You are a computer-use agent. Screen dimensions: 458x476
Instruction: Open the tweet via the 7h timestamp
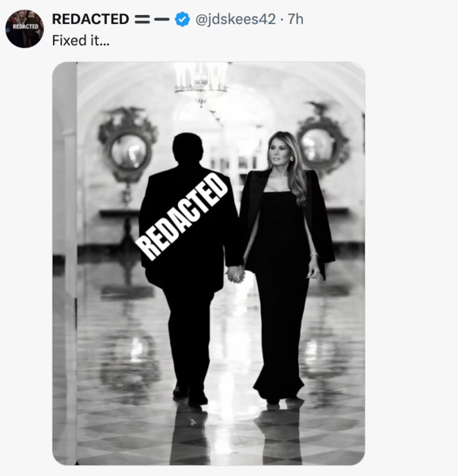coord(296,20)
